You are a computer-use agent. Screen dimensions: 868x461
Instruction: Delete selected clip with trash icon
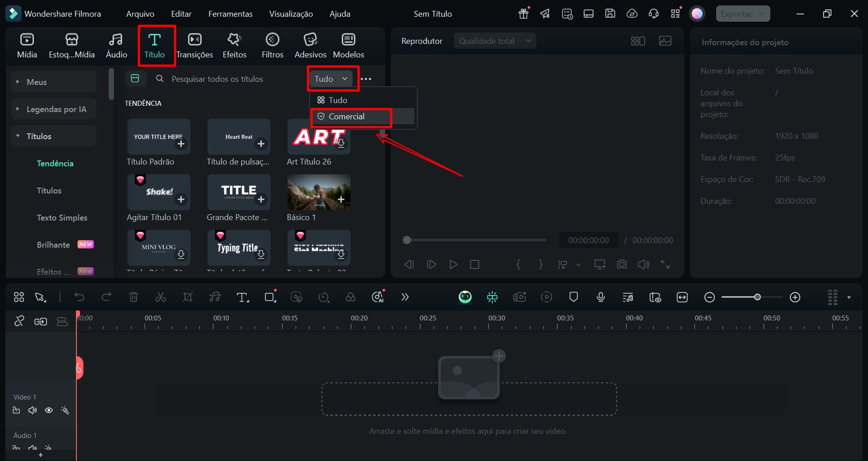pyautogui.click(x=133, y=297)
